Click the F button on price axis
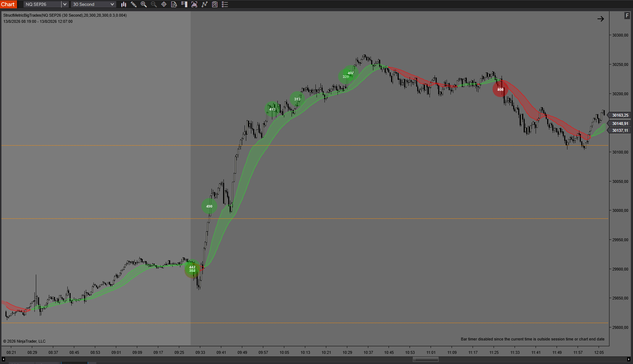The width and height of the screenshot is (633, 364). pyautogui.click(x=627, y=16)
